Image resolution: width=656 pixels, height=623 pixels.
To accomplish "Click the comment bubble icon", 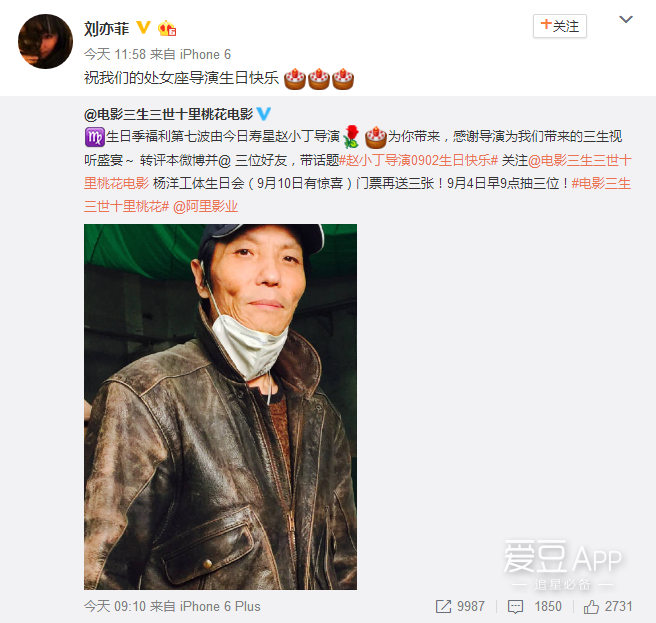I will click(x=515, y=607).
